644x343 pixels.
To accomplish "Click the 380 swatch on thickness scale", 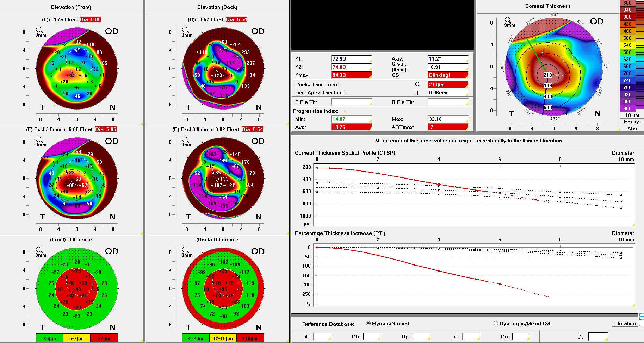I will click(627, 17).
